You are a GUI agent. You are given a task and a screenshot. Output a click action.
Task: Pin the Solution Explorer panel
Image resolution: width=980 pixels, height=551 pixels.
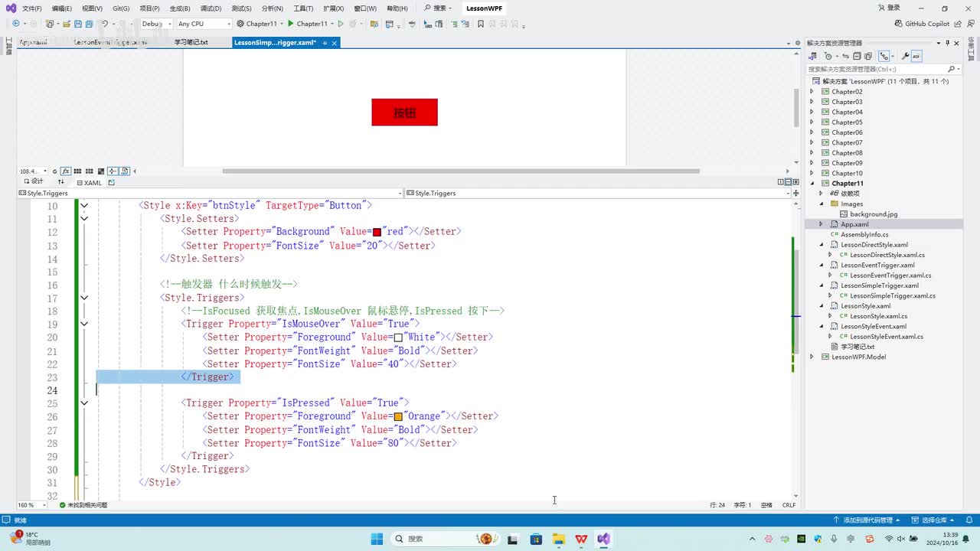(948, 43)
